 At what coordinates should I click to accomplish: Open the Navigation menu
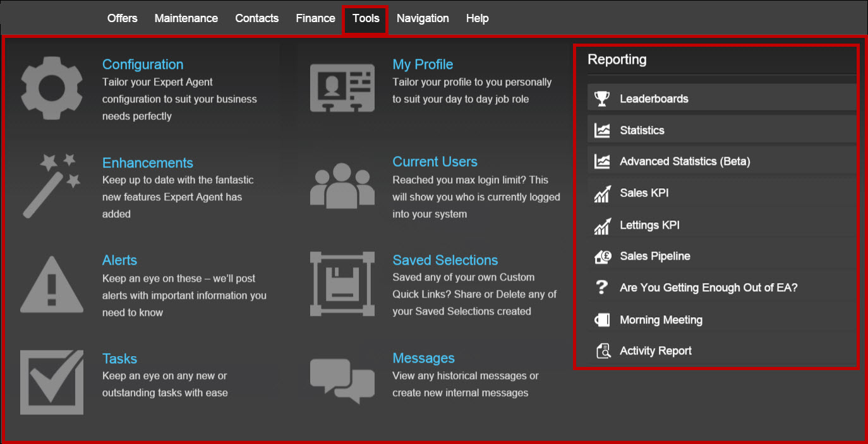(423, 18)
